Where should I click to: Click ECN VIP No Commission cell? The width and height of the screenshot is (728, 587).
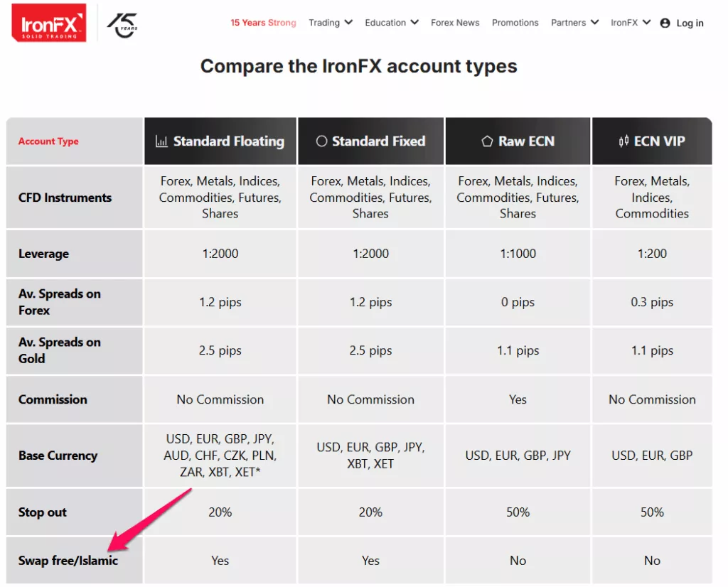[652, 399]
